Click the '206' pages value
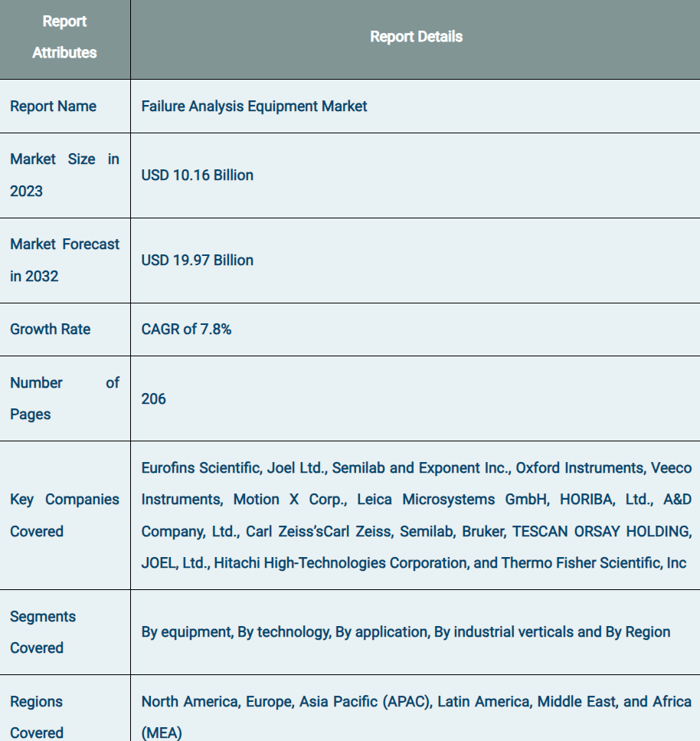700x741 pixels. [x=153, y=399]
